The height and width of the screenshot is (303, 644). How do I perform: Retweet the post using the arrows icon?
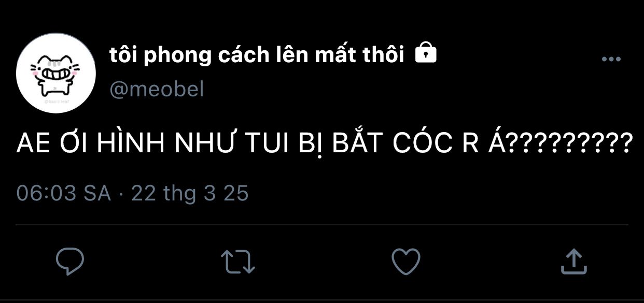tap(238, 262)
